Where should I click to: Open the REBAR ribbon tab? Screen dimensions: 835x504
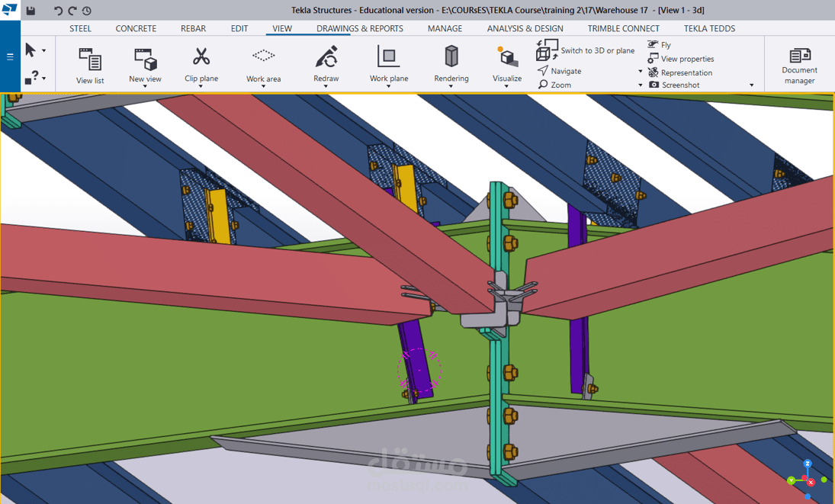(x=193, y=29)
